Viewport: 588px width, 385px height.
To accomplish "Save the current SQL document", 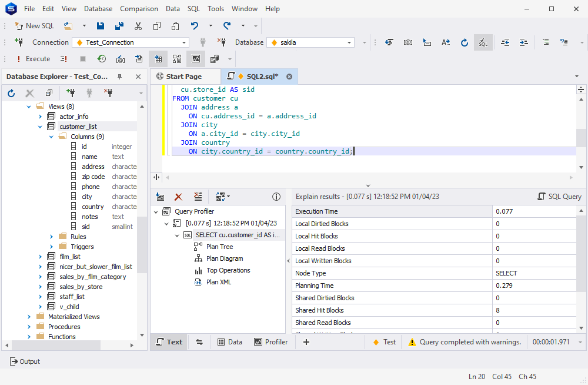I will [100, 25].
